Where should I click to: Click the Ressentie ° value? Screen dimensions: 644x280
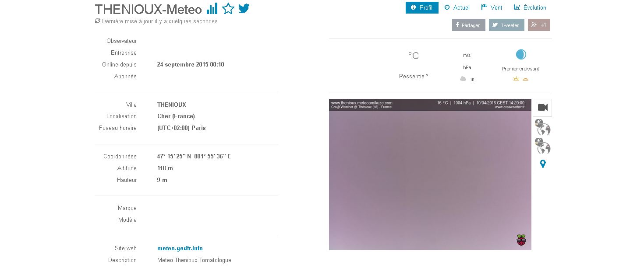[x=414, y=76]
